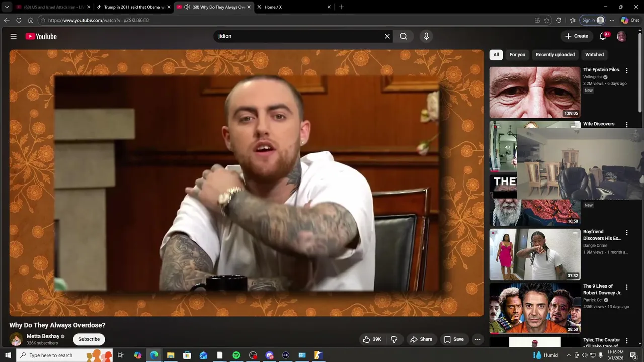Click the browser Sign in button

pos(593,20)
